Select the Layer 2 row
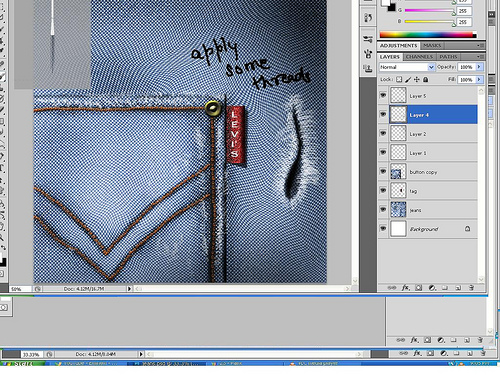 tap(428, 133)
